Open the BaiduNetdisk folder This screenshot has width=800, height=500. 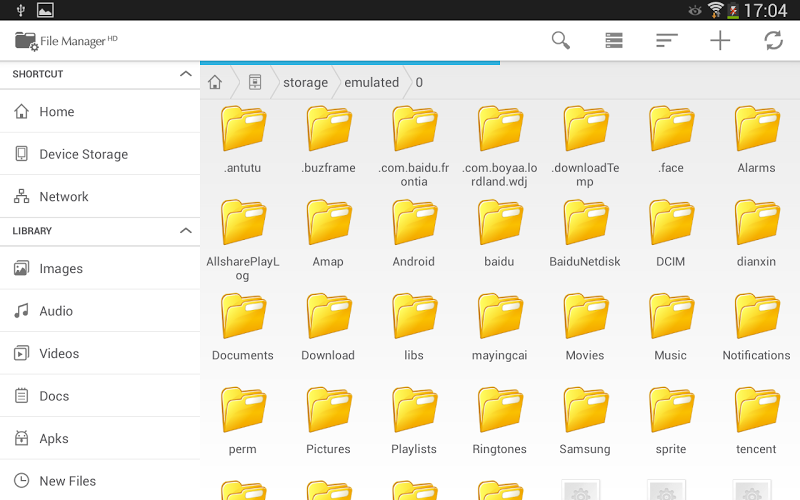pos(585,233)
